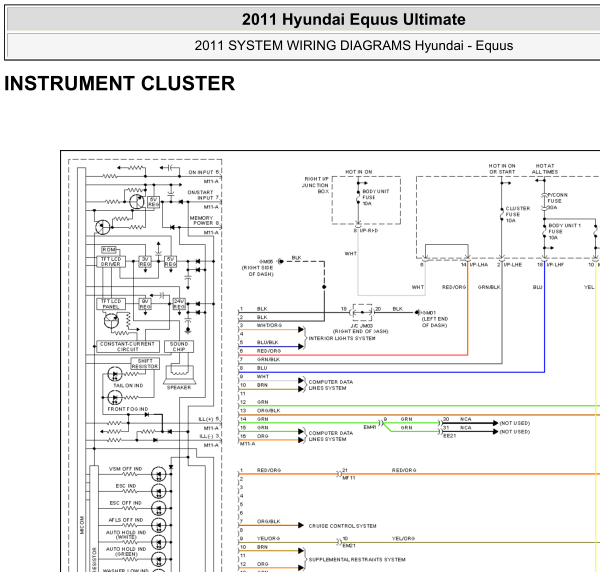Click the 'MICOM' vertical label
The image size is (600, 572).
point(82,525)
